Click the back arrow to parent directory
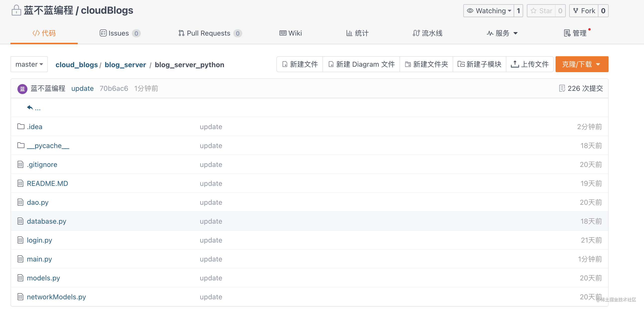 click(x=30, y=107)
